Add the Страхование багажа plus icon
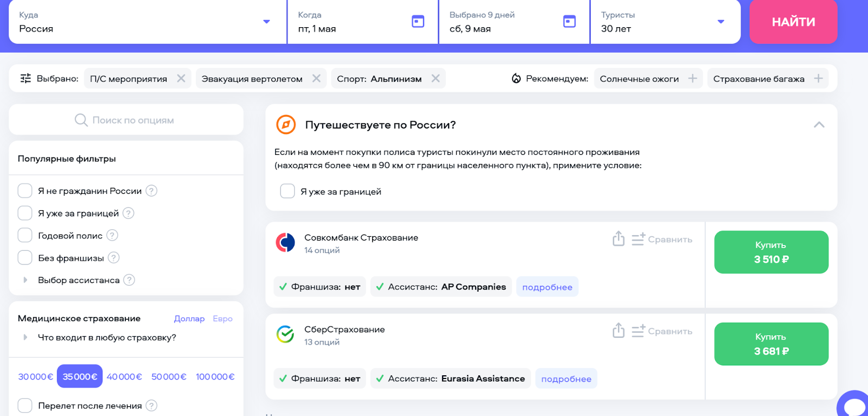The image size is (868, 416). pyautogui.click(x=819, y=79)
